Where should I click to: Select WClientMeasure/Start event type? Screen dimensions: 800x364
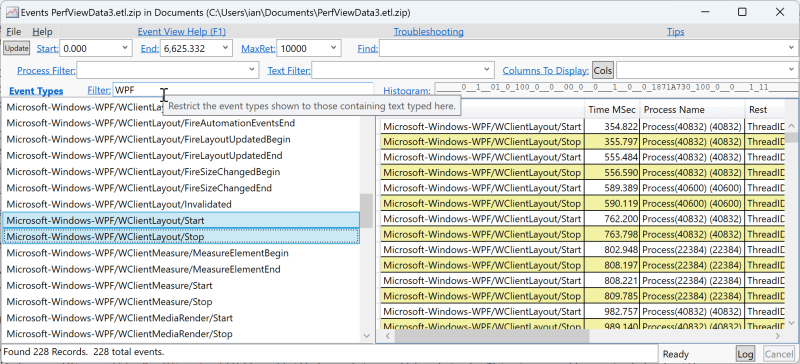(181, 285)
